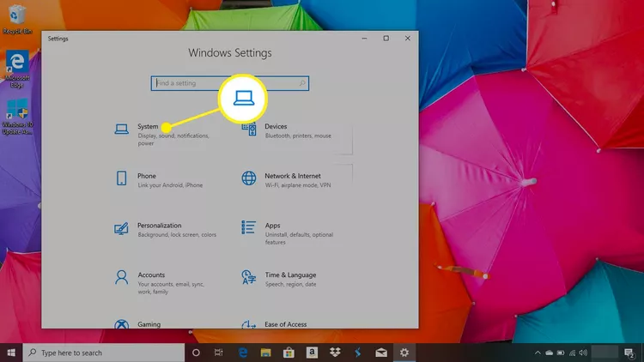The height and width of the screenshot is (362, 644).
Task: Open the Phone settings icon
Action: (x=121, y=178)
